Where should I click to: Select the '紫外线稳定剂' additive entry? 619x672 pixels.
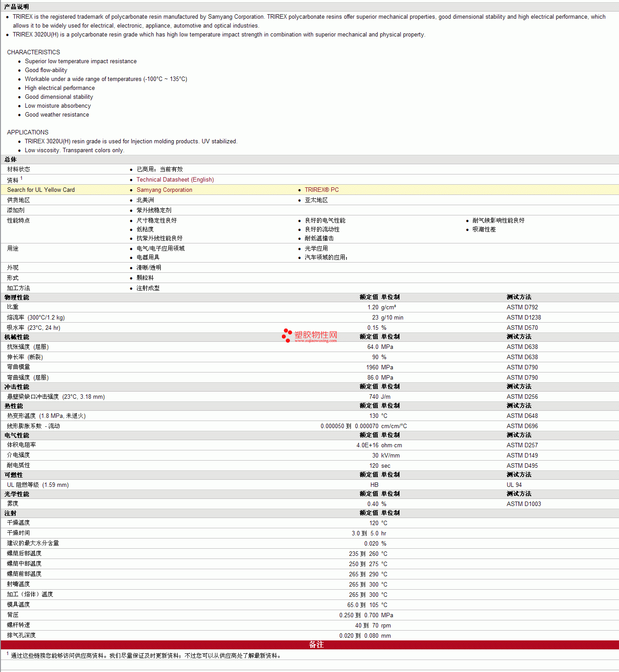tap(154, 211)
